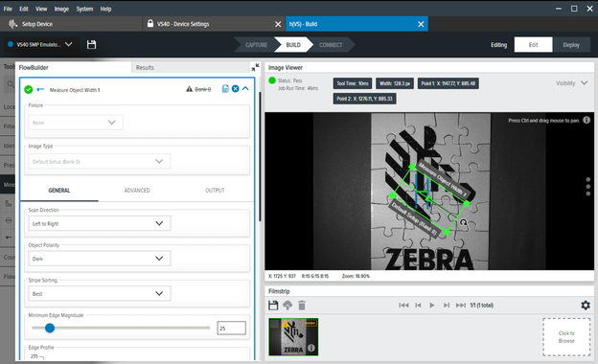Switch to the OUTPUT tab
This screenshot has height=364, width=598.
(215, 191)
